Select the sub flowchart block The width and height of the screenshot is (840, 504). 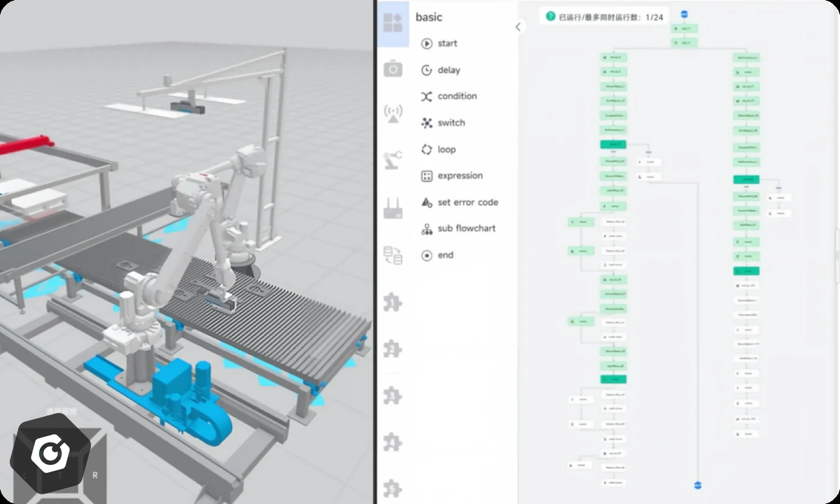(x=459, y=229)
